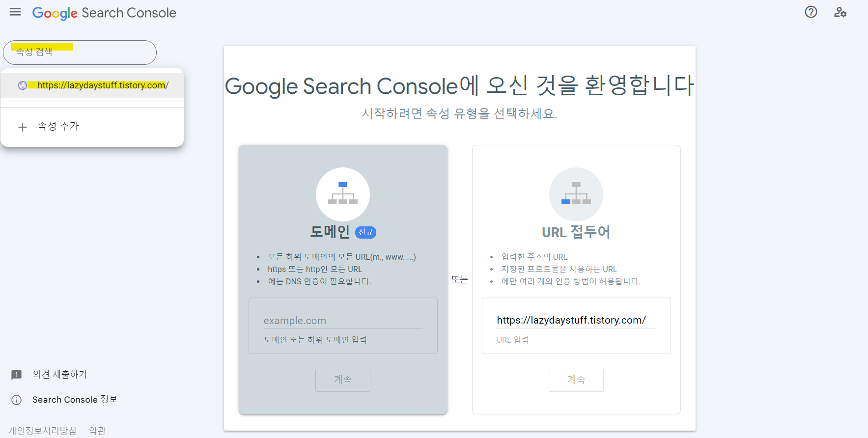Click the 도메인 network diagram icon
The height and width of the screenshot is (438, 868).
(343, 194)
